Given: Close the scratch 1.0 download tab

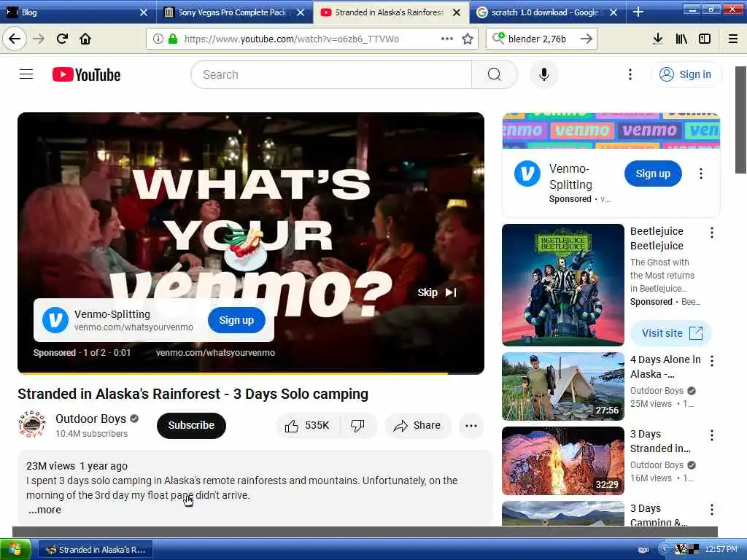Looking at the screenshot, I should pos(614,12).
